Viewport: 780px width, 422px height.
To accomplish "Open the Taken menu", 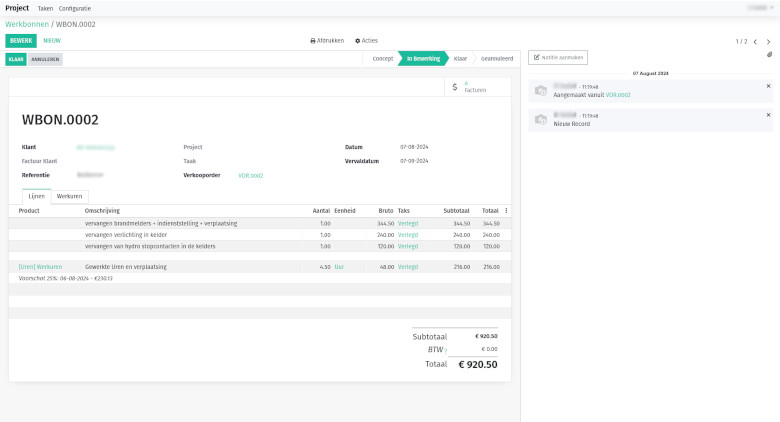I will click(45, 7).
